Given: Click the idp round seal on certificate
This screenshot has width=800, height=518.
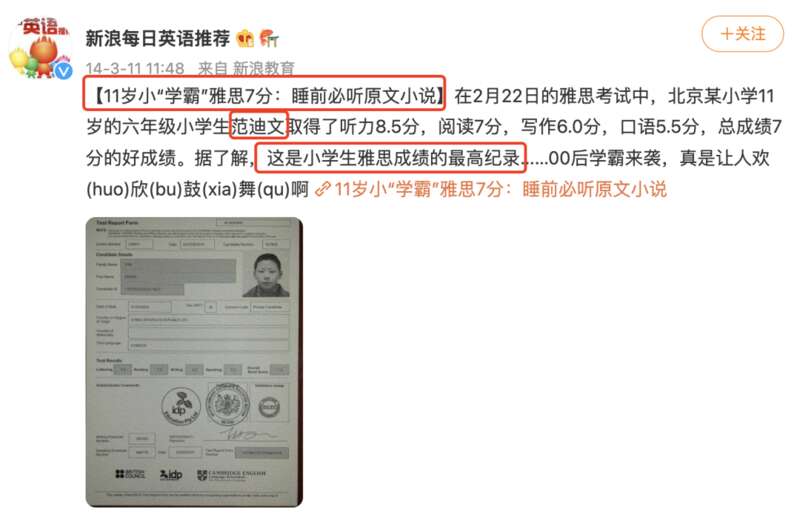Looking at the screenshot, I should pos(180,406).
